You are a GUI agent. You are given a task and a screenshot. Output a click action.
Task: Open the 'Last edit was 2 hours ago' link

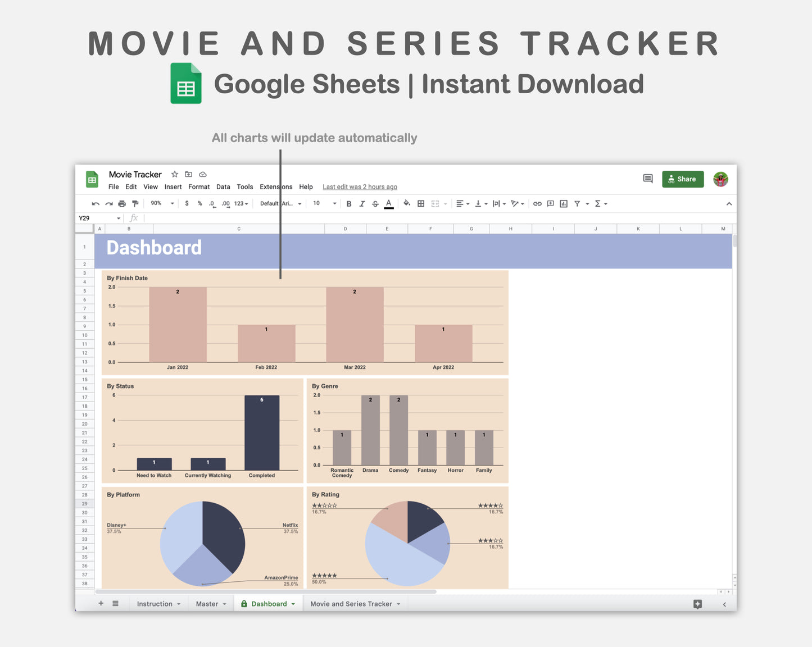point(360,187)
